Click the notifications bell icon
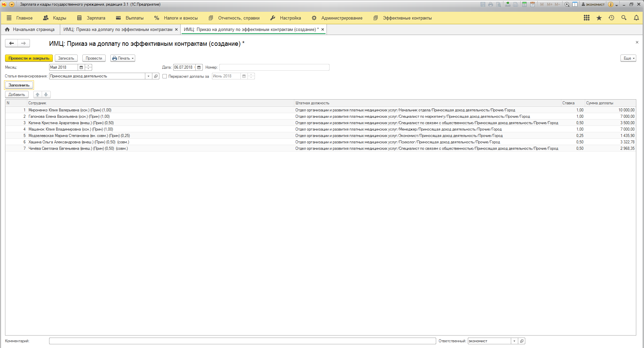The height and width of the screenshot is (348, 644). pos(636,18)
